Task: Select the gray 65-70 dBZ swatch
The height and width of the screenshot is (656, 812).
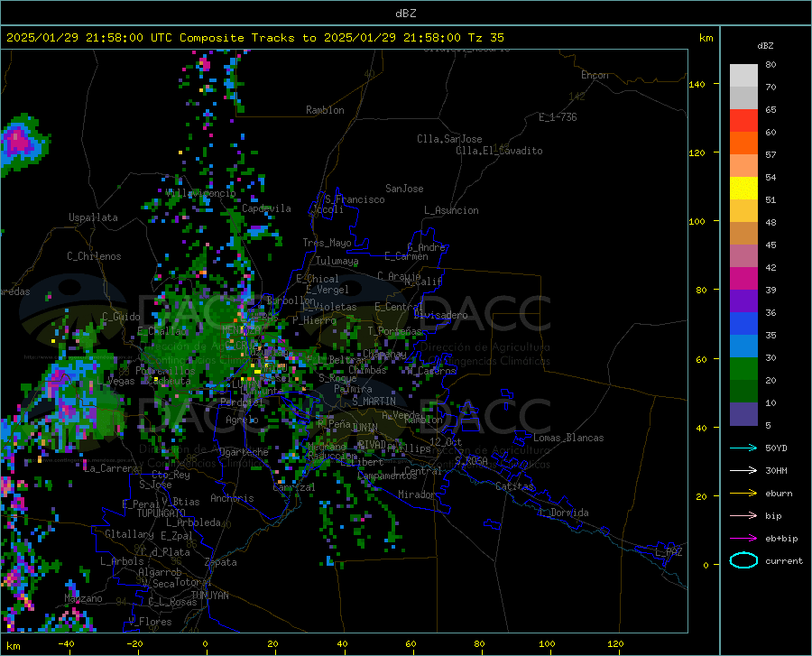Action: click(x=743, y=98)
